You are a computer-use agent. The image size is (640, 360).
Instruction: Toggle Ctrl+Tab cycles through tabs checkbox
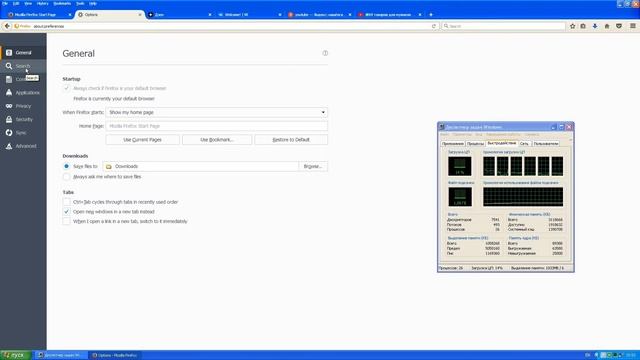point(67,202)
